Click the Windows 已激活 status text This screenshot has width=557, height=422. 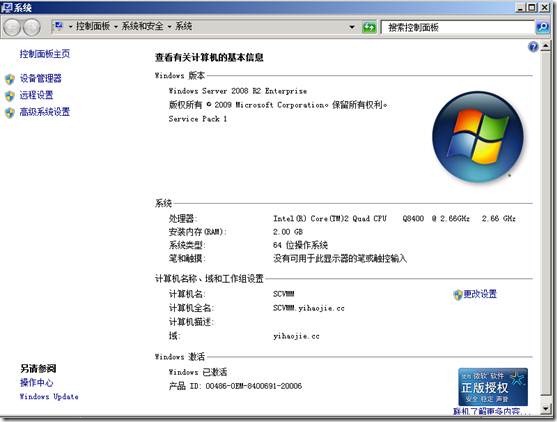tap(198, 372)
